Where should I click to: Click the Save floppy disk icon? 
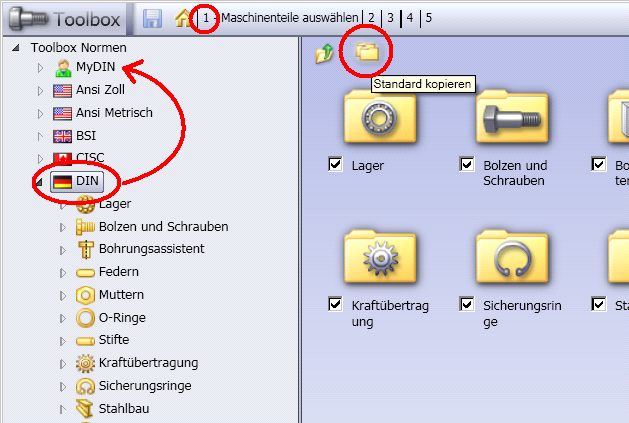(152, 18)
